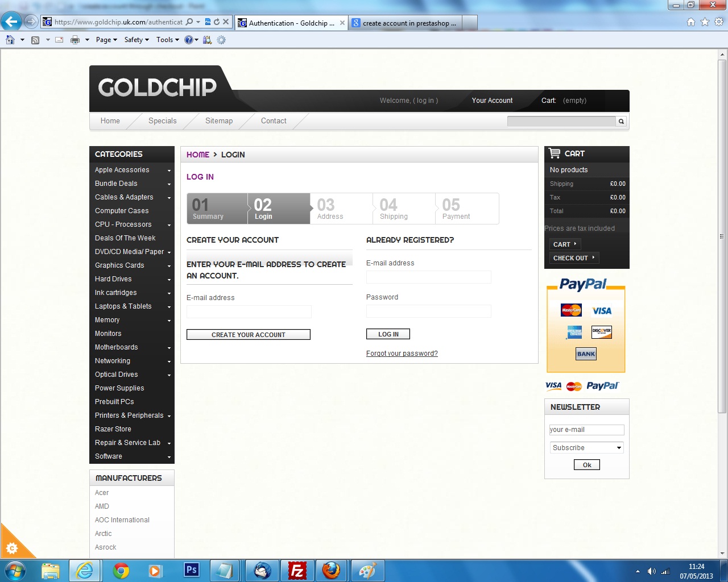The height and width of the screenshot is (582, 728).
Task: Open Photoshop from the taskbar
Action: point(192,570)
